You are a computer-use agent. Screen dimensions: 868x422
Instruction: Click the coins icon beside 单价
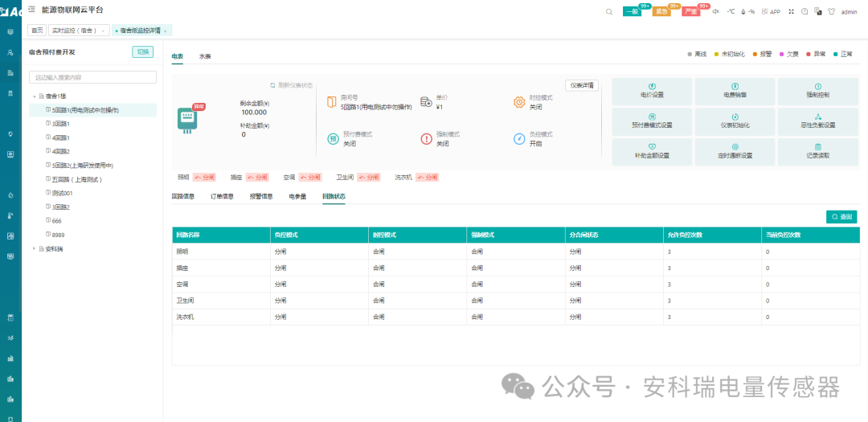426,102
